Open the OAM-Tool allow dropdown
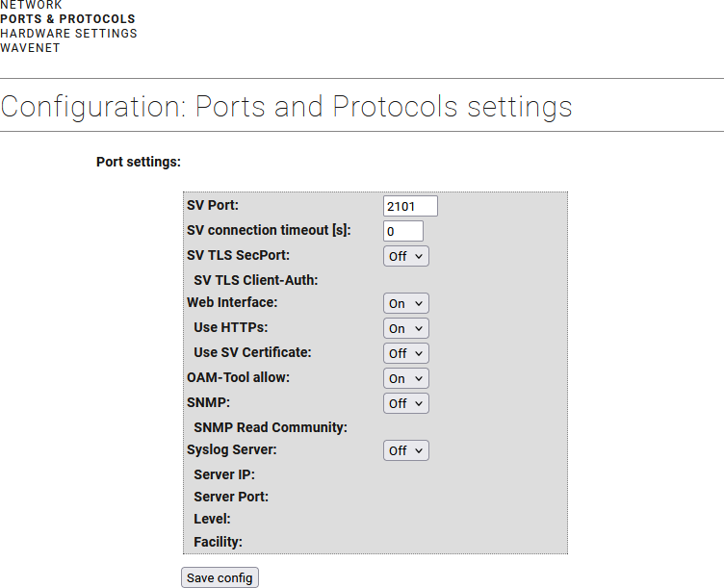Image resolution: width=724 pixels, height=588 pixels. 406,378
